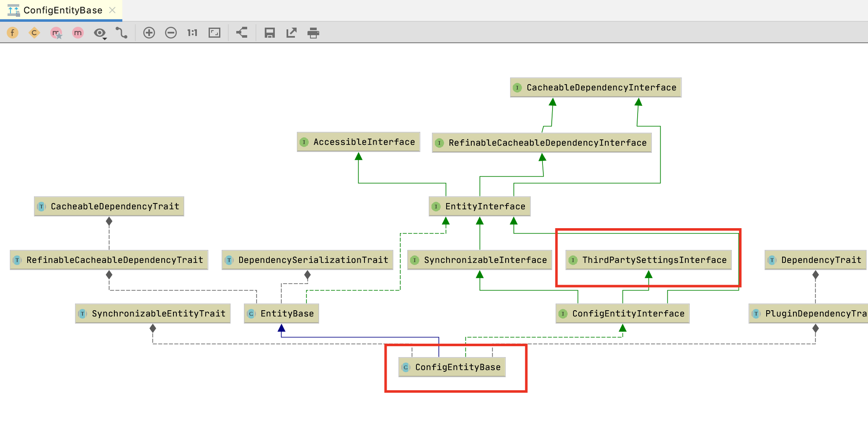Viewport: 868px width, 422px height.
Task: Click trait icon on DependencyTrait node
Action: [x=772, y=260]
